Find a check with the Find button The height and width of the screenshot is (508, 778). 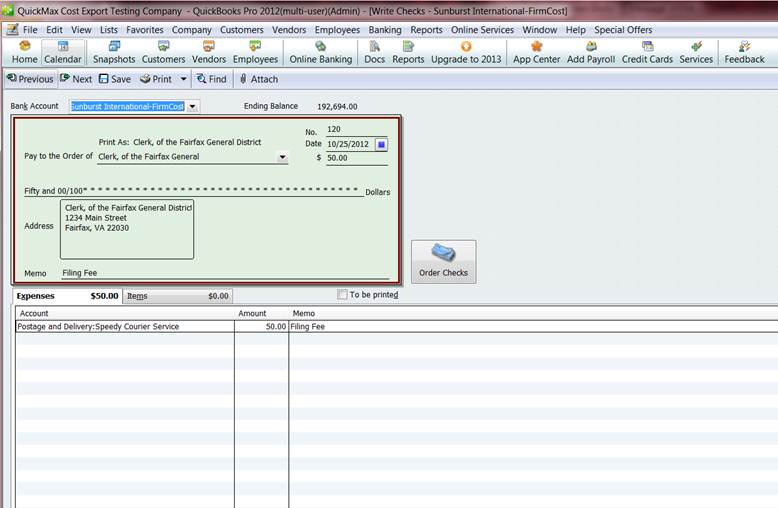pyautogui.click(x=211, y=79)
